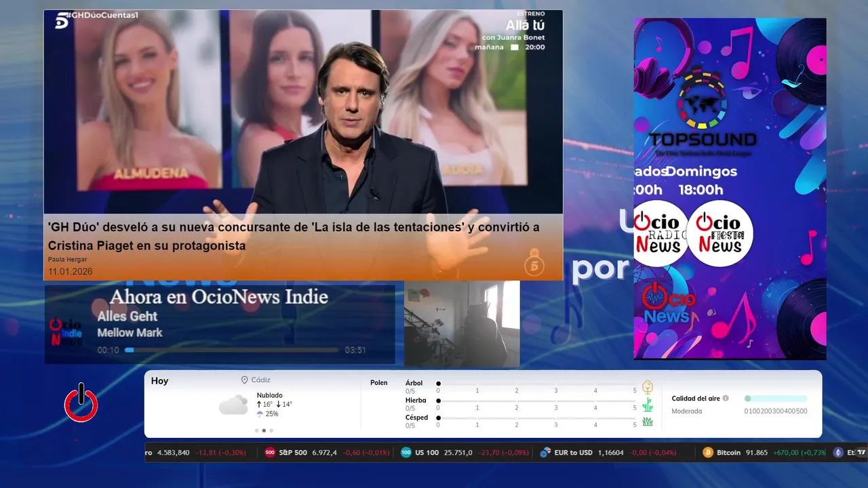Click the cloudy weather icon

coord(233,405)
